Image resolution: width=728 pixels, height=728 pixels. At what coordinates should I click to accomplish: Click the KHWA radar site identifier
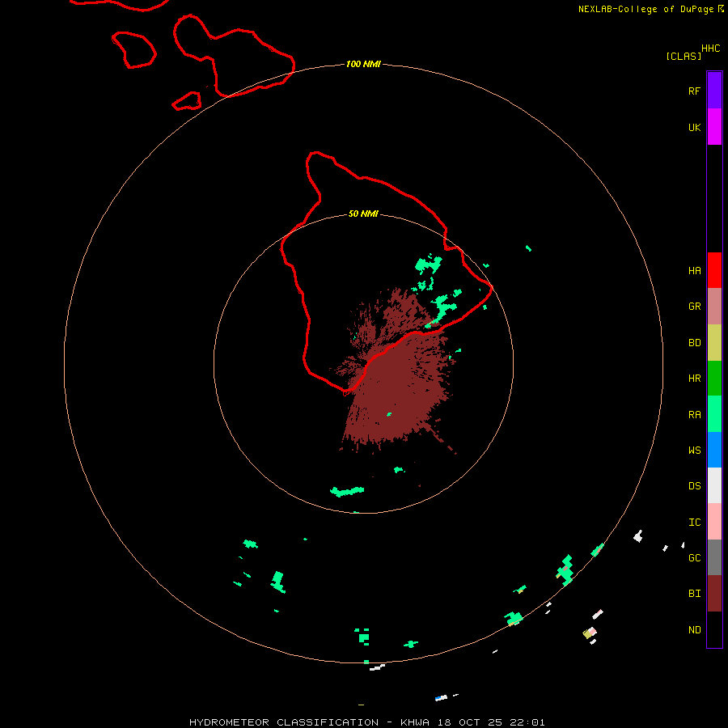click(x=416, y=722)
